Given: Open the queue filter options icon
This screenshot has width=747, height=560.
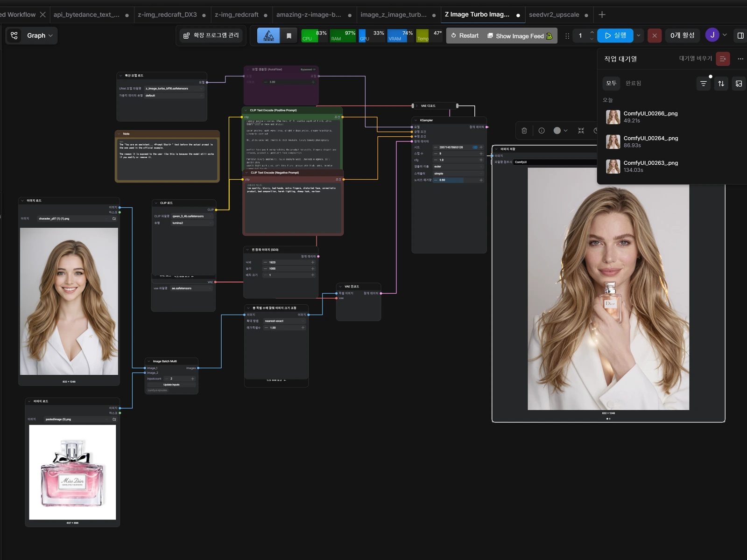Looking at the screenshot, I should pos(704,84).
